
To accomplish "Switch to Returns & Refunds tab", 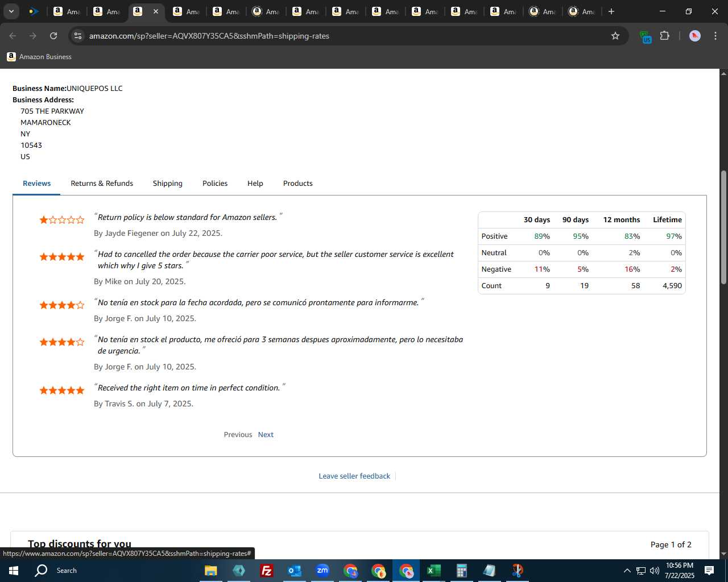I will [x=102, y=184].
